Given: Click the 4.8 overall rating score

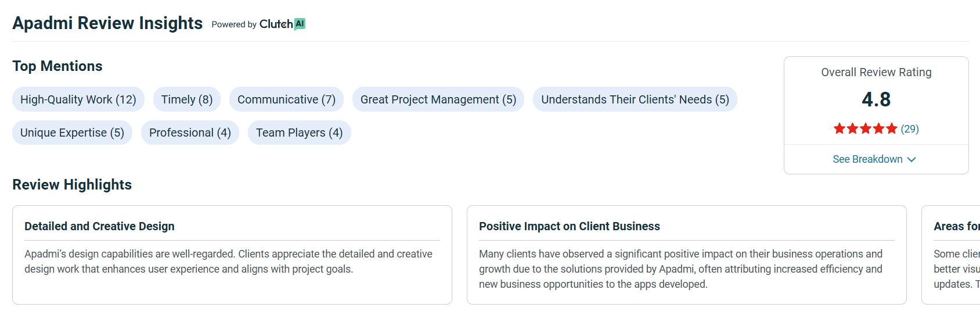Looking at the screenshot, I should coord(876,99).
